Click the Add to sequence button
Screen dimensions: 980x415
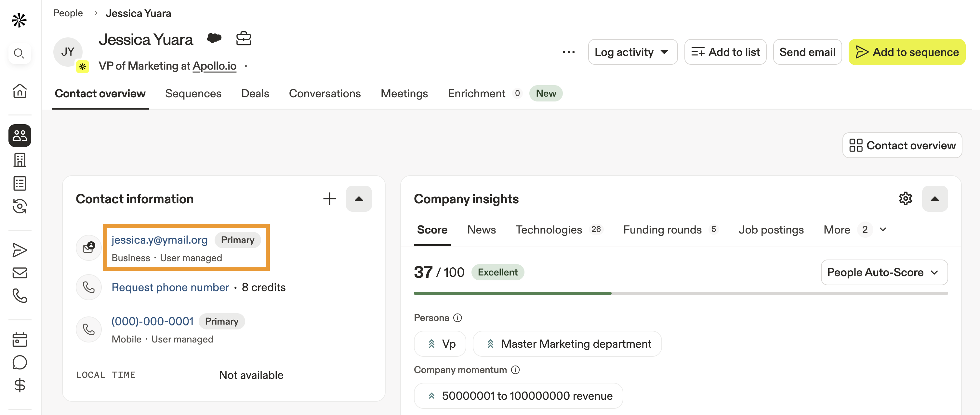[x=907, y=52]
